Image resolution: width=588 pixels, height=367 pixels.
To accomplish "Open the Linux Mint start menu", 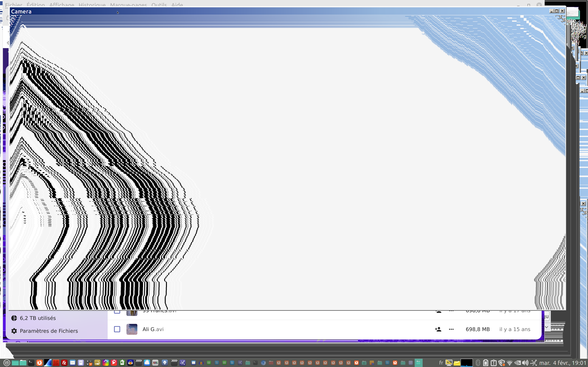I will 7,363.
